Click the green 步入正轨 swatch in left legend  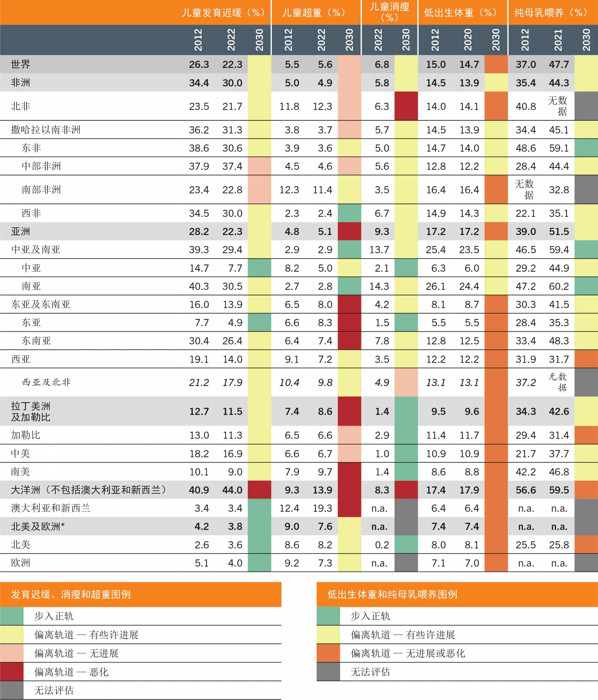tap(12, 616)
